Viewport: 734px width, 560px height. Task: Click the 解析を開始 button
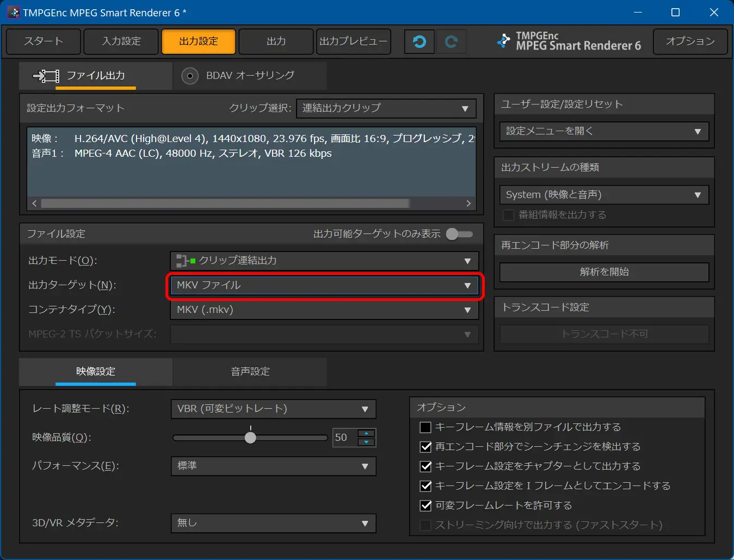(x=604, y=272)
